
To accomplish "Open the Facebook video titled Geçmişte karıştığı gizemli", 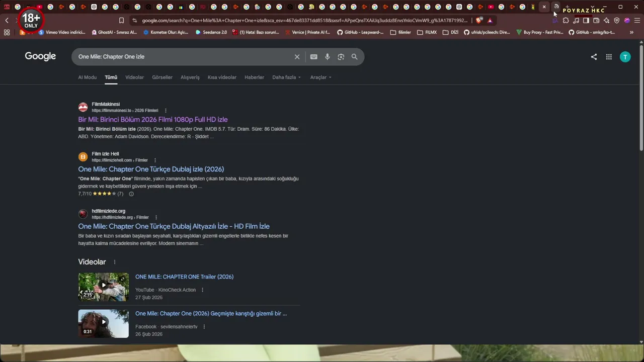I will [211, 314].
